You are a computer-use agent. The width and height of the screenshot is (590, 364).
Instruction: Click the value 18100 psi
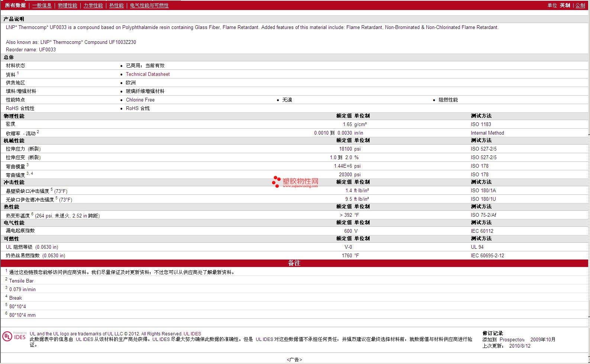point(350,149)
